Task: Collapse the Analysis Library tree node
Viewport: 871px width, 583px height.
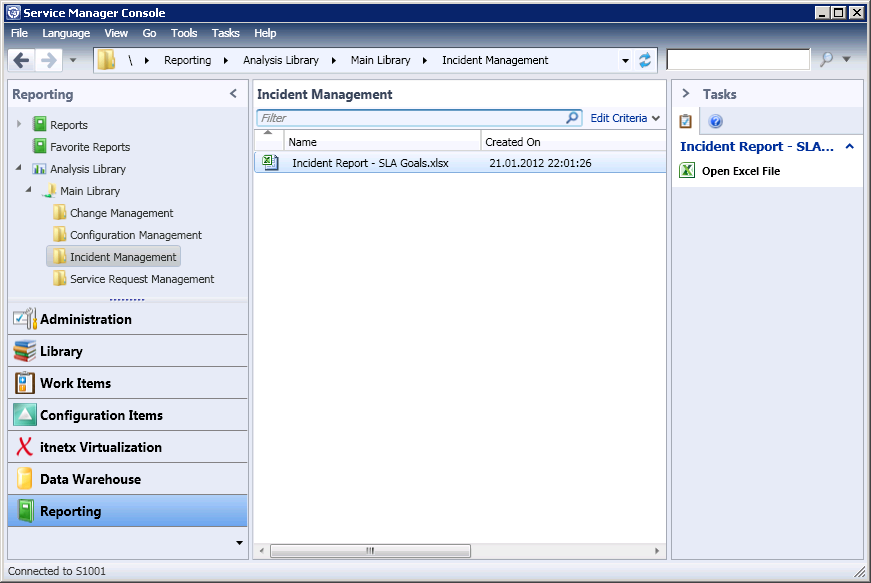Action: (x=18, y=168)
